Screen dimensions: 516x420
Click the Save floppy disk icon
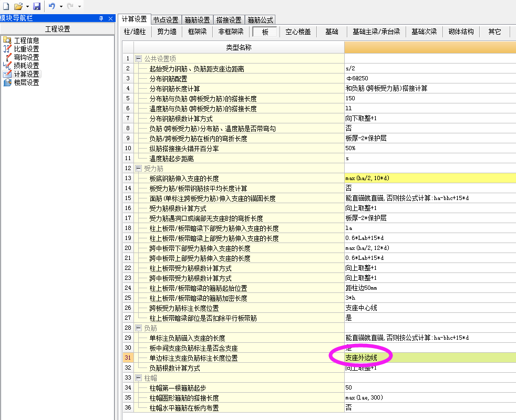[37, 6]
